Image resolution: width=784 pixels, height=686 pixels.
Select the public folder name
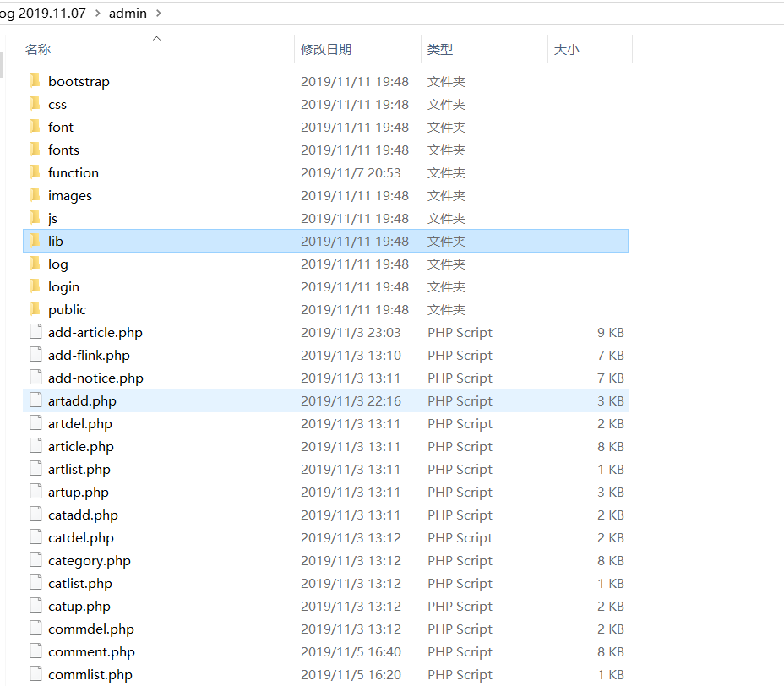[67, 309]
